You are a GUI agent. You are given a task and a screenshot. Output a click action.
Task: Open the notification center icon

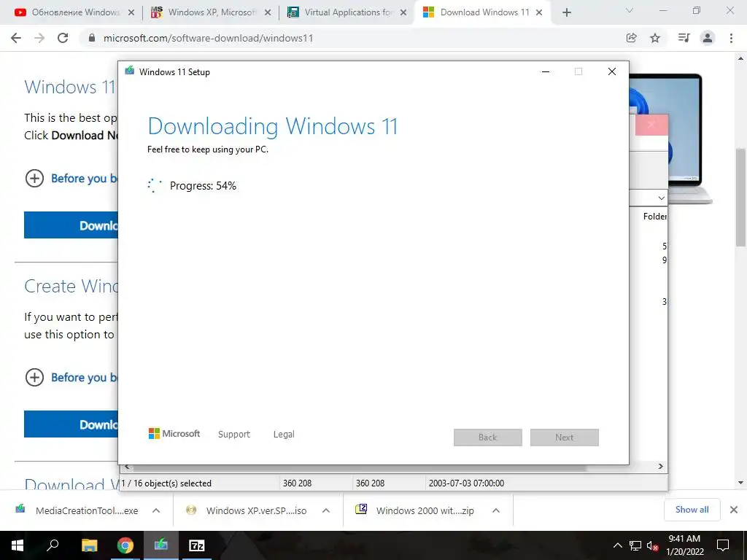(x=723, y=545)
